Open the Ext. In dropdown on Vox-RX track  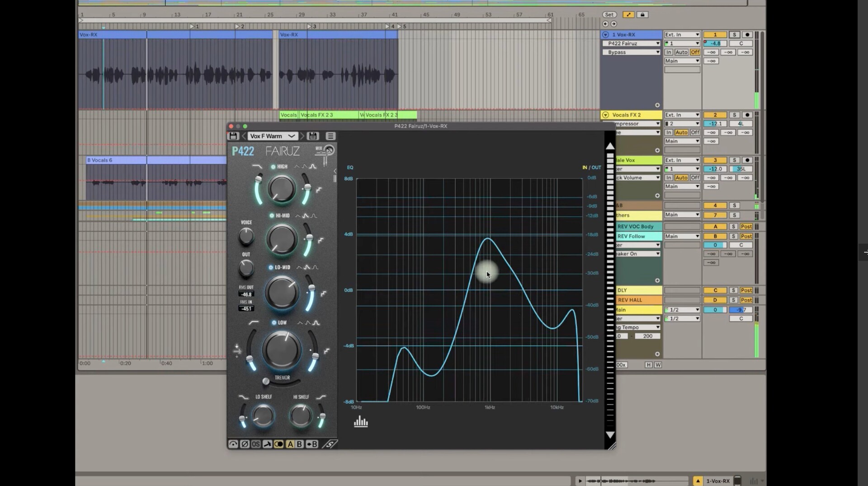(x=682, y=35)
